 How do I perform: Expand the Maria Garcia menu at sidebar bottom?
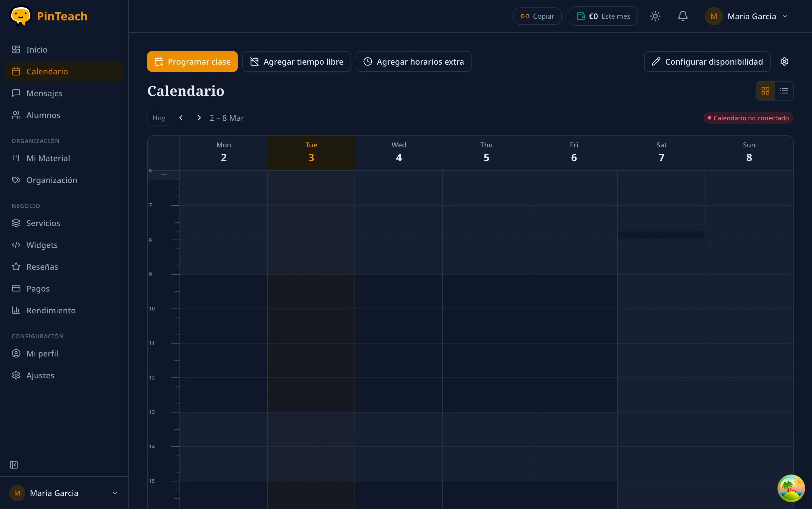[x=64, y=493]
